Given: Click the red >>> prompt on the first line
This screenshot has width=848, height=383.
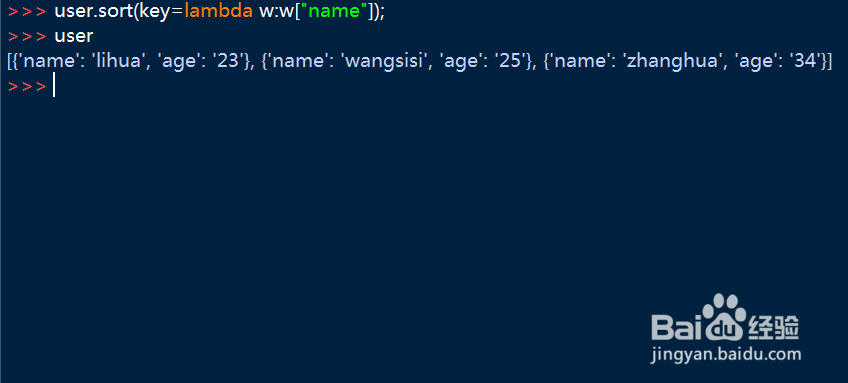Looking at the screenshot, I should (27, 11).
